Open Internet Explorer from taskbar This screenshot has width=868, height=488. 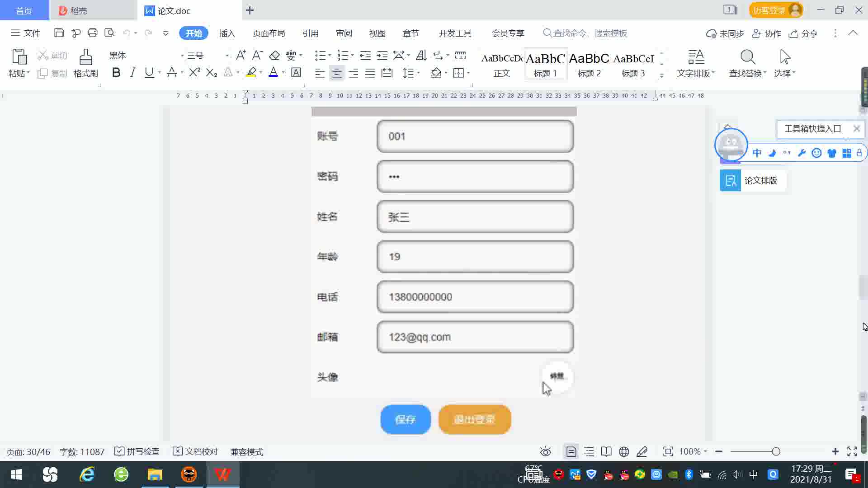[x=87, y=474]
